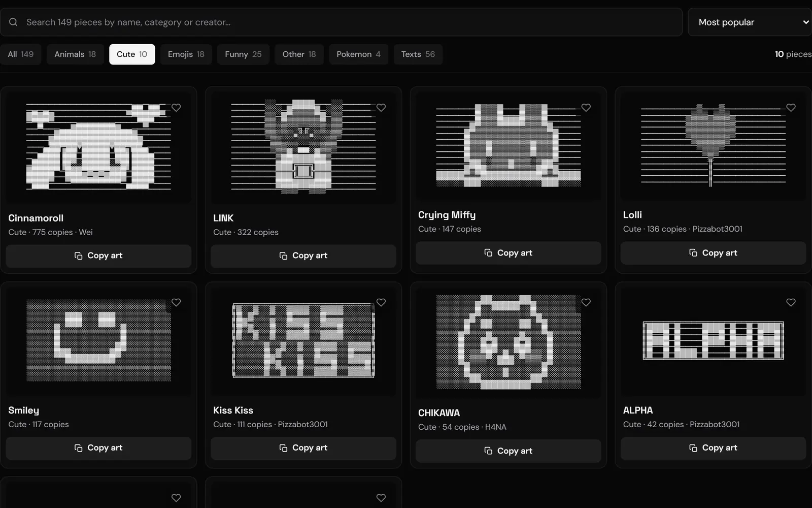Select the Emojis category filter
The height and width of the screenshot is (508, 812).
[186, 54]
